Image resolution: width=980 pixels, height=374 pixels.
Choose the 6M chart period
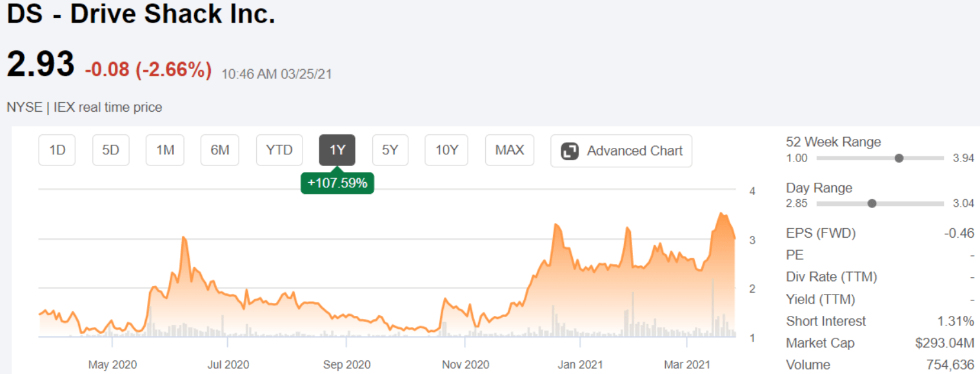(x=220, y=151)
